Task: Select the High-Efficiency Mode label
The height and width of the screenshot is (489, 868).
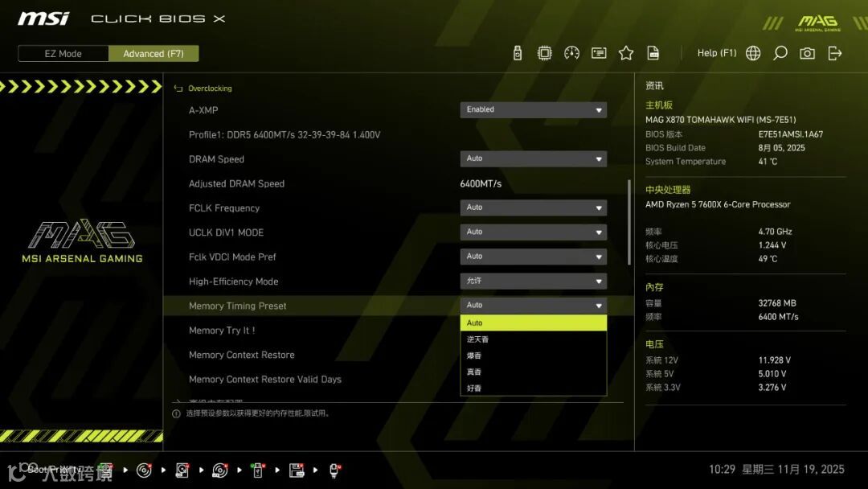Action: tap(234, 281)
